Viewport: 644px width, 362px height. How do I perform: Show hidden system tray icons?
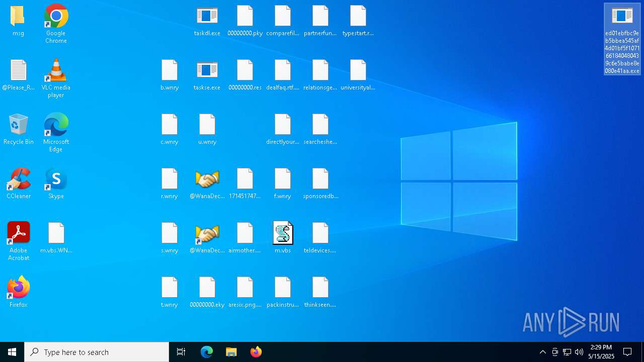(542, 352)
